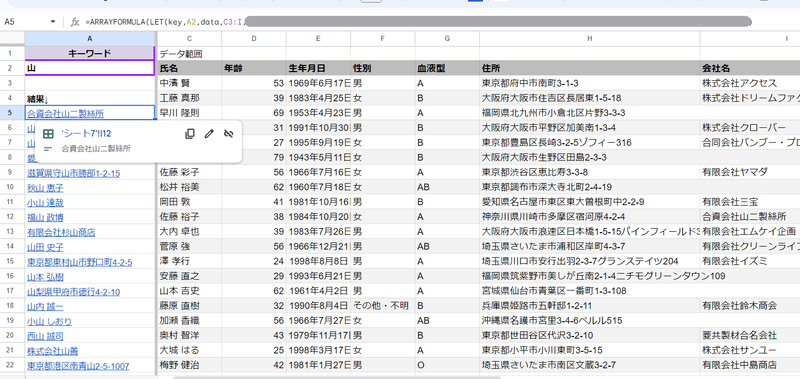
Task: Open the Name box dropdown arrow
Action: click(x=53, y=22)
